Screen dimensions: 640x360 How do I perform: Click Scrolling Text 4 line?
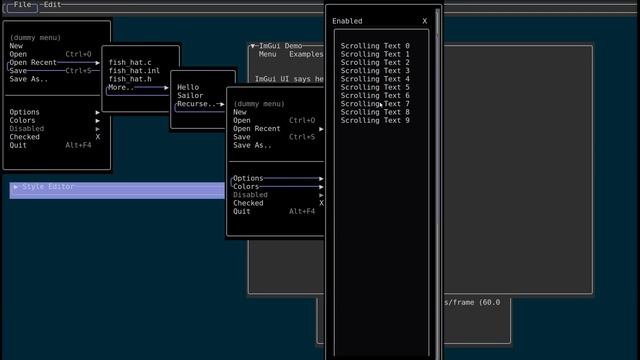(x=375, y=79)
